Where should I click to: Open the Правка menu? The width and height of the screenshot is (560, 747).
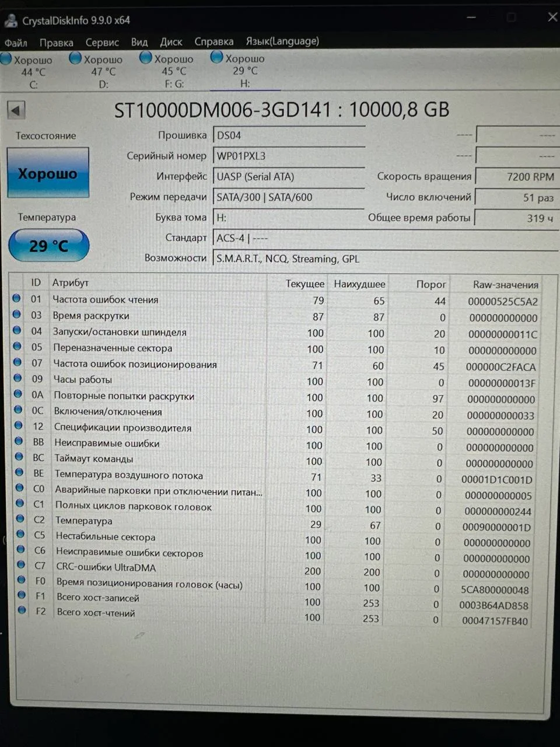click(57, 43)
